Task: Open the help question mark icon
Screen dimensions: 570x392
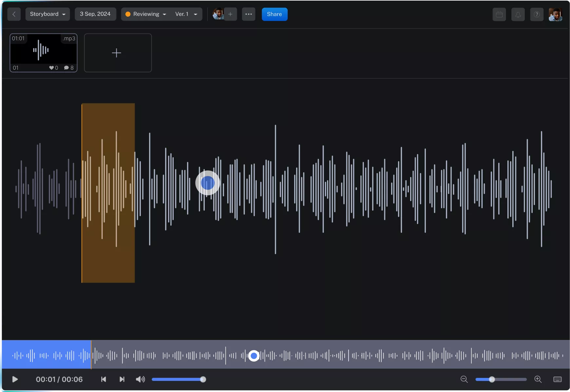Action: click(x=537, y=14)
